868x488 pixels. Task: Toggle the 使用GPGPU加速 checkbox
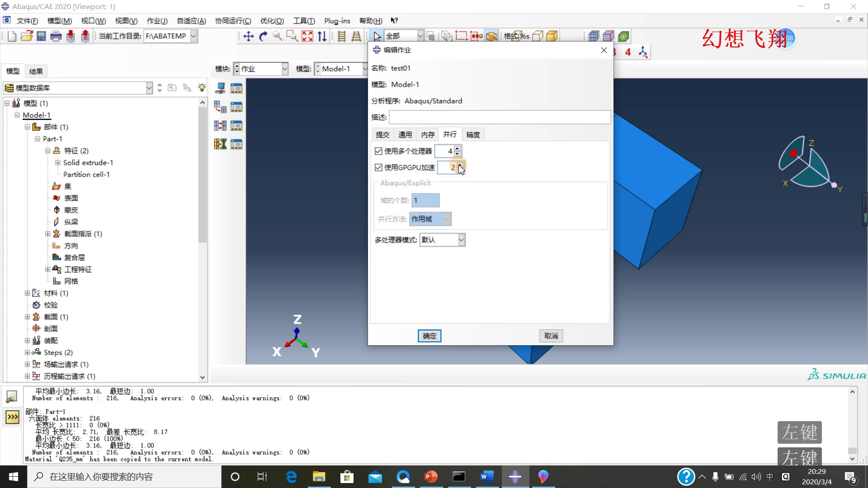tap(378, 167)
